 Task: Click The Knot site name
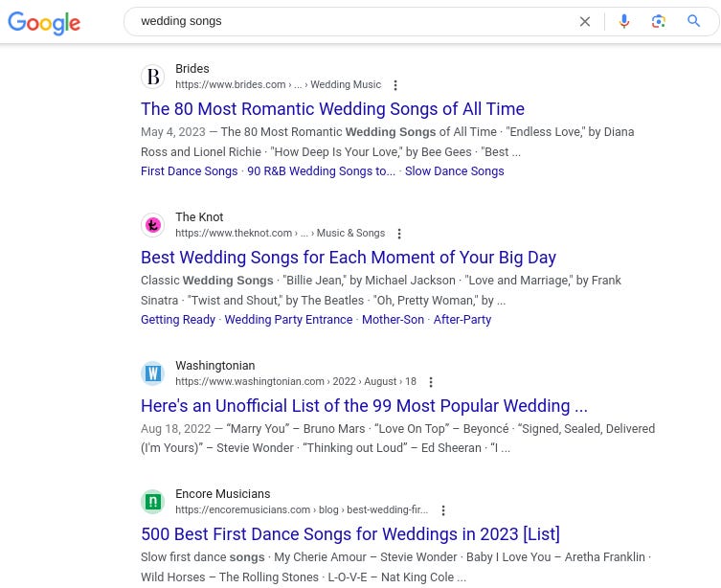(199, 217)
